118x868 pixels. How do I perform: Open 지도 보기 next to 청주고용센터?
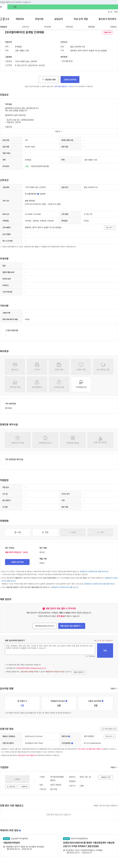(110, 737)
